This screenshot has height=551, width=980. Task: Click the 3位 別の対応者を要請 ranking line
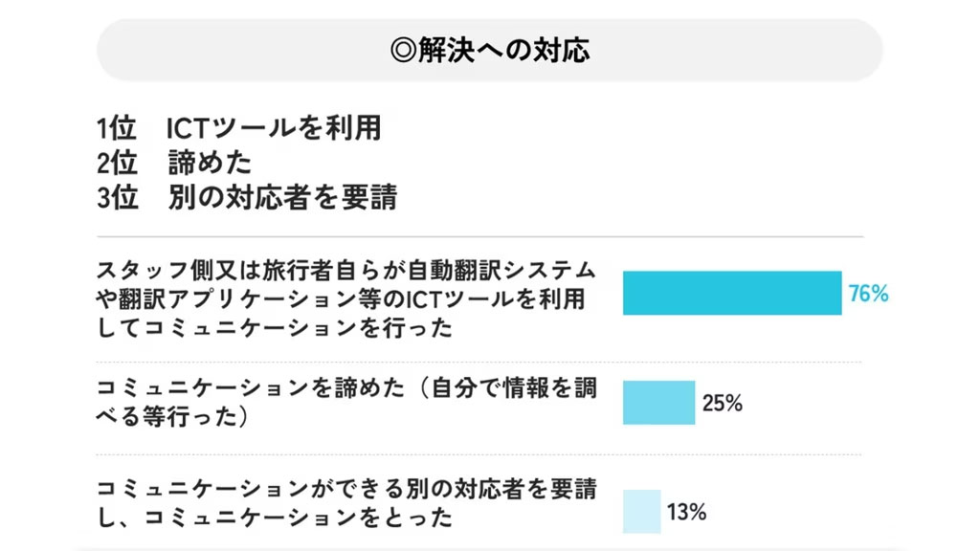coord(247,197)
